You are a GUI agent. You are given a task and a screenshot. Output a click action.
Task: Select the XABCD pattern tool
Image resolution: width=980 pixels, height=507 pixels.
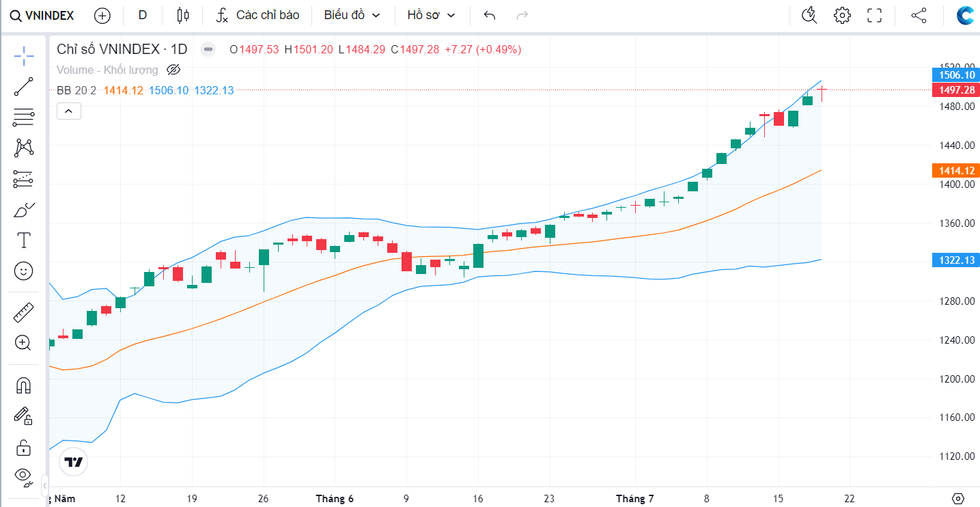tap(24, 148)
